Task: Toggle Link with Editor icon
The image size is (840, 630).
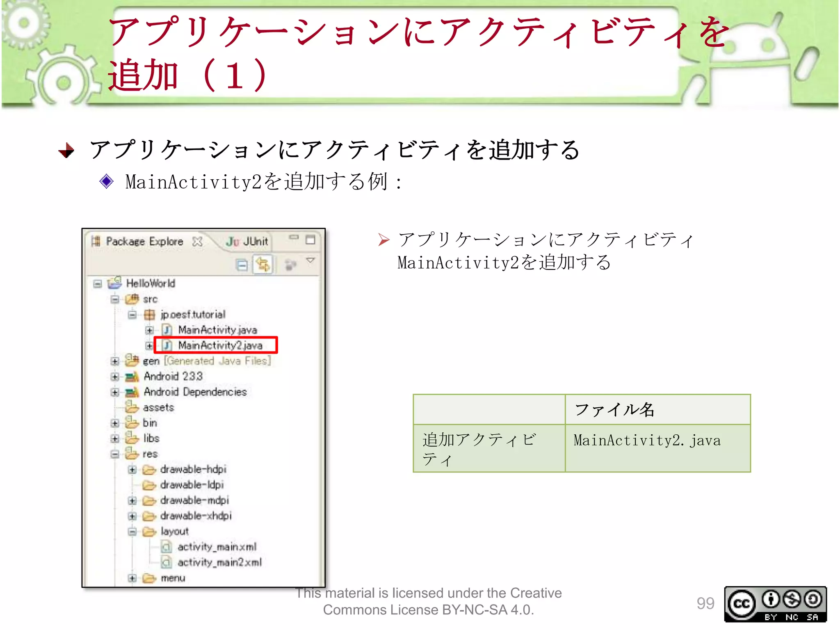Action: pyautogui.click(x=263, y=265)
